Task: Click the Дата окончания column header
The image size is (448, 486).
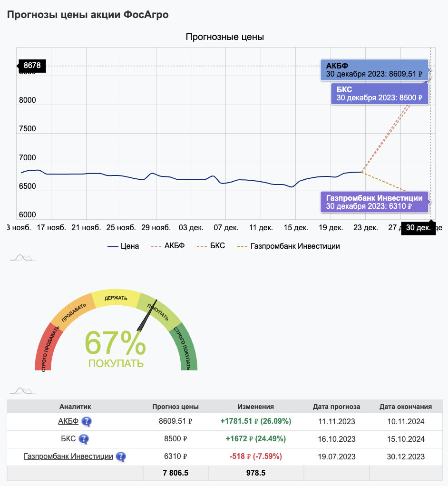Action: pyautogui.click(x=406, y=407)
